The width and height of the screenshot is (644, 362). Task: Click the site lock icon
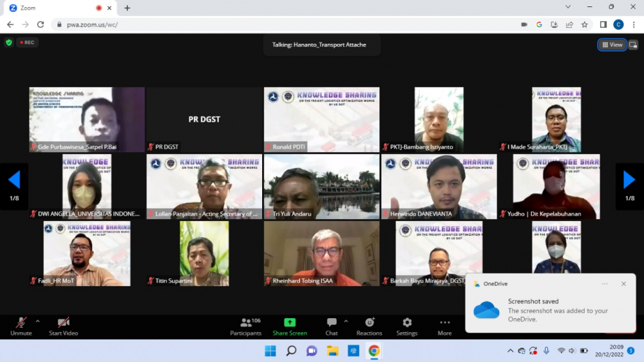pos(59,24)
